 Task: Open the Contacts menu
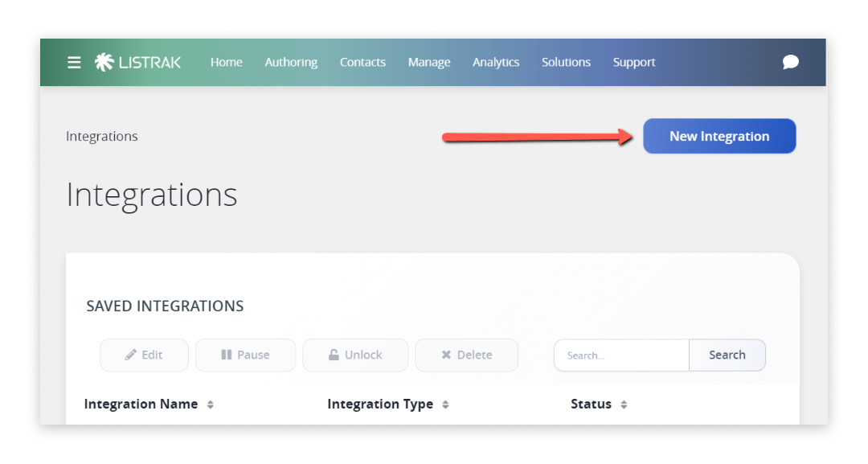[362, 62]
